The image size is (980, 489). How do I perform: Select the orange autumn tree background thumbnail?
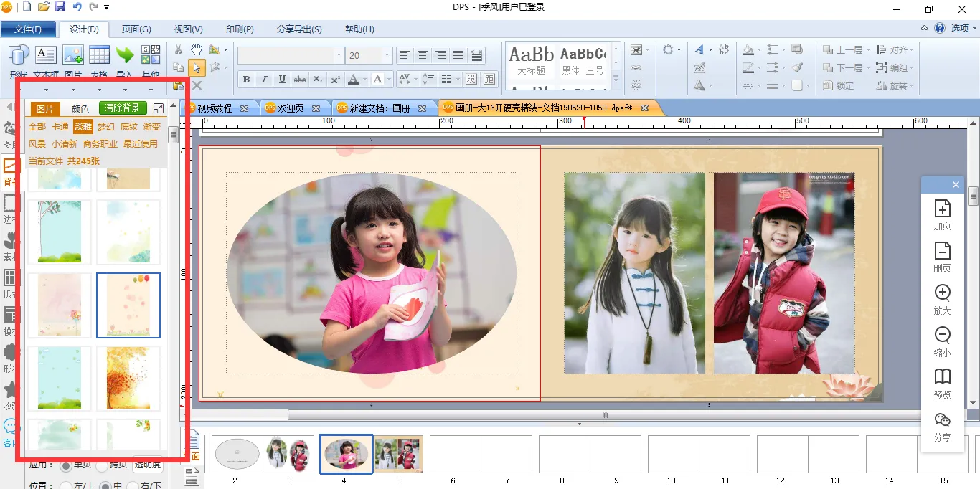[128, 378]
